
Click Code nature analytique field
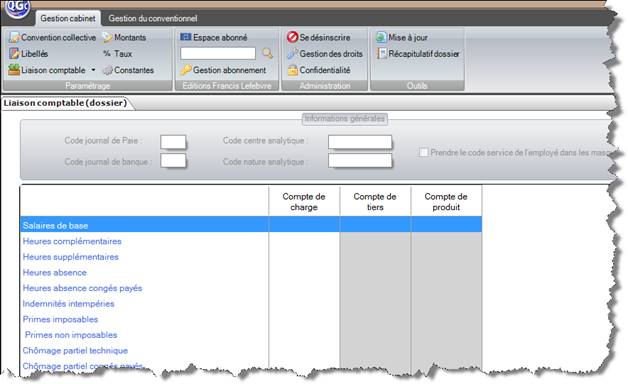[x=360, y=161]
